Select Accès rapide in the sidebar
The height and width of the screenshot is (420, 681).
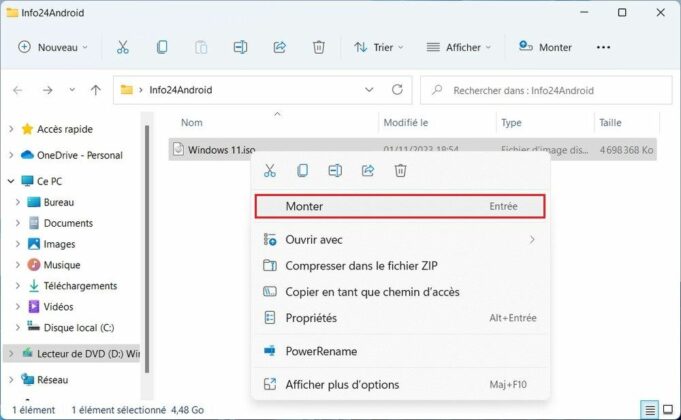pos(65,129)
